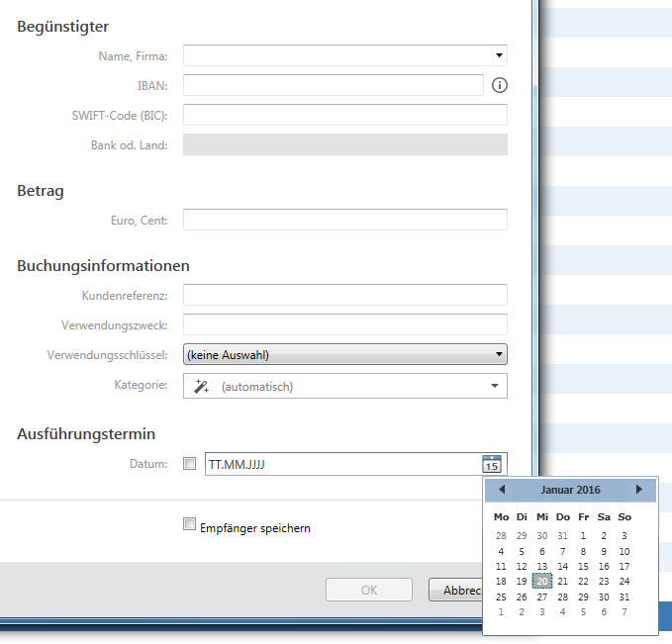
Task: Select January 22 in the calendar
Action: coord(583,582)
